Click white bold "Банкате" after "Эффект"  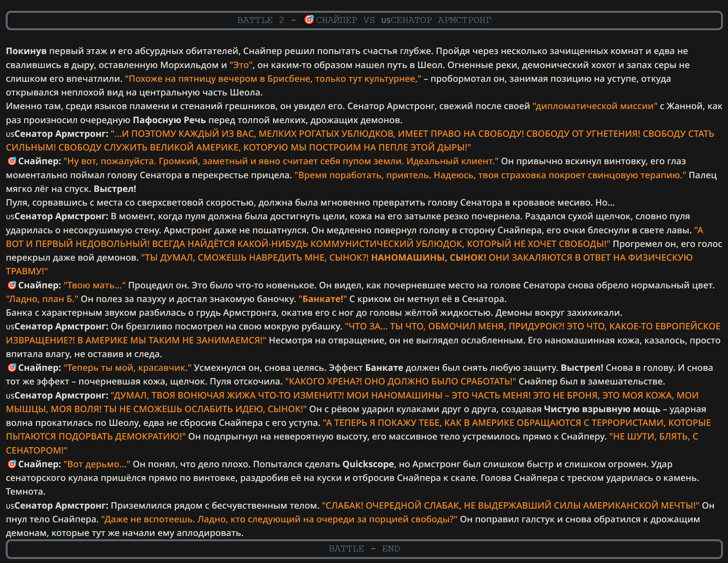(x=384, y=368)
